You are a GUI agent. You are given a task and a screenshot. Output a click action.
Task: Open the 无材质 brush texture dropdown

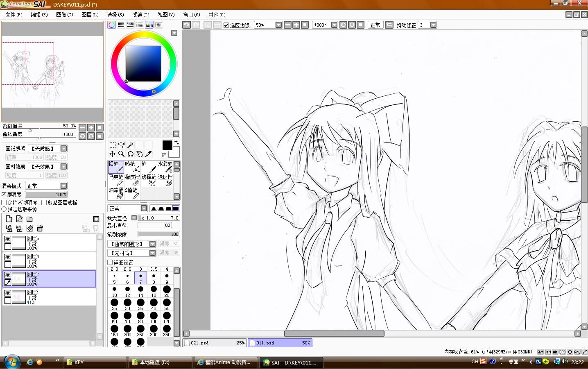pos(152,253)
